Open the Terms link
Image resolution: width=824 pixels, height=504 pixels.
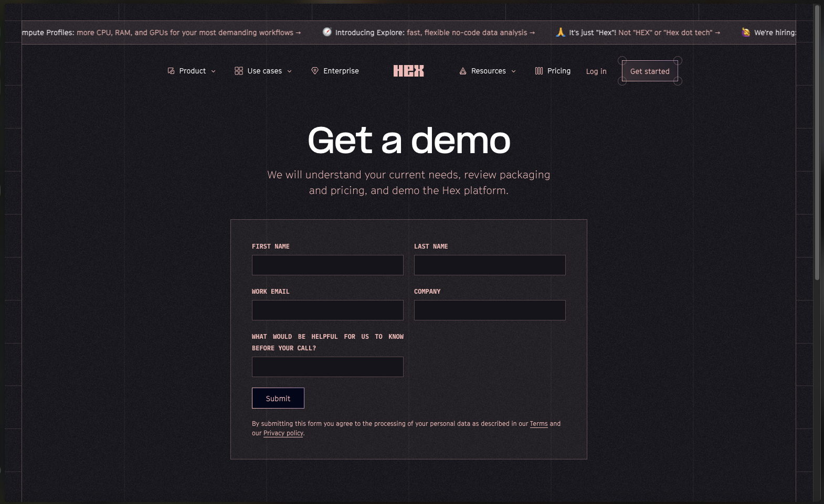coord(538,424)
